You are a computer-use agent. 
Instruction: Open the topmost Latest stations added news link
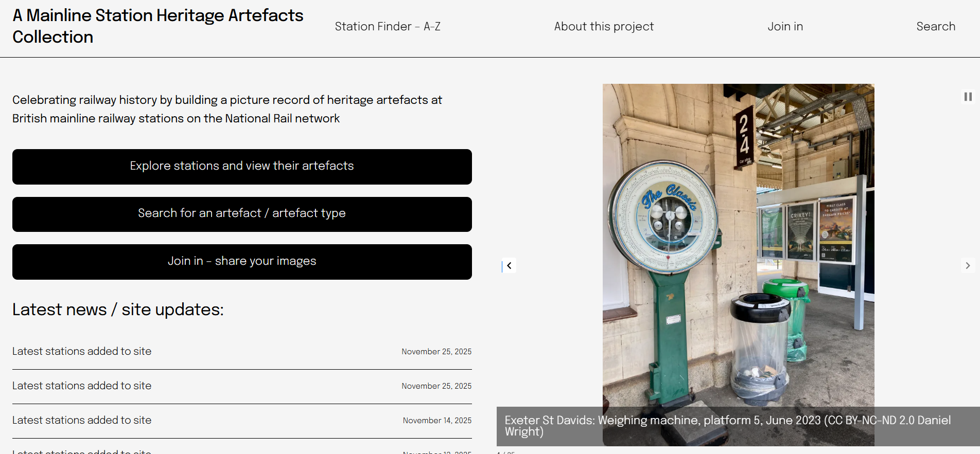tap(82, 351)
